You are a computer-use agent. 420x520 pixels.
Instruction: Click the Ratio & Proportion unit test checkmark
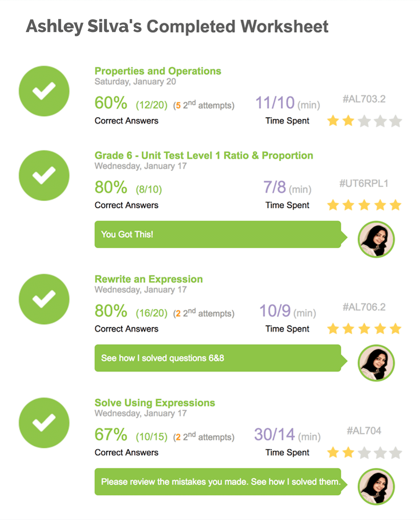[44, 175]
